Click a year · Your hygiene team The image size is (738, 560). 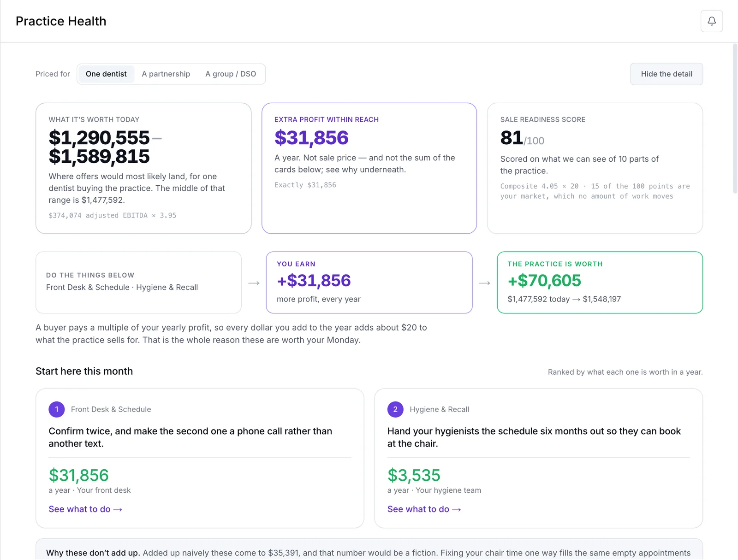pyautogui.click(x=434, y=491)
